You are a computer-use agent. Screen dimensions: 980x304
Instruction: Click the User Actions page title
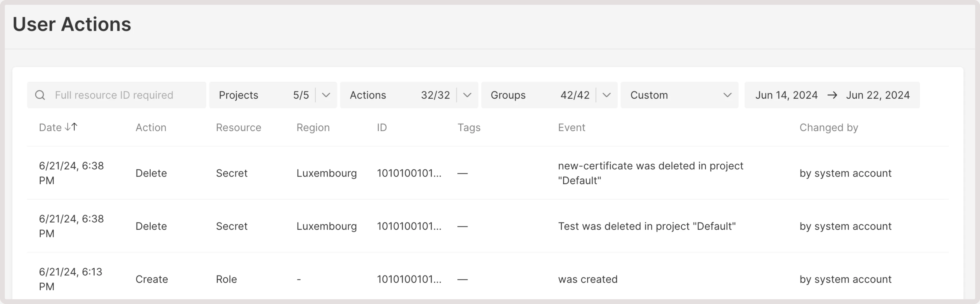click(x=72, y=24)
